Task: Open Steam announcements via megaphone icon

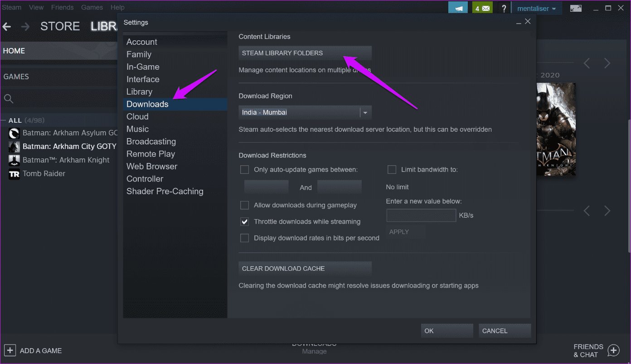Action: point(458,7)
